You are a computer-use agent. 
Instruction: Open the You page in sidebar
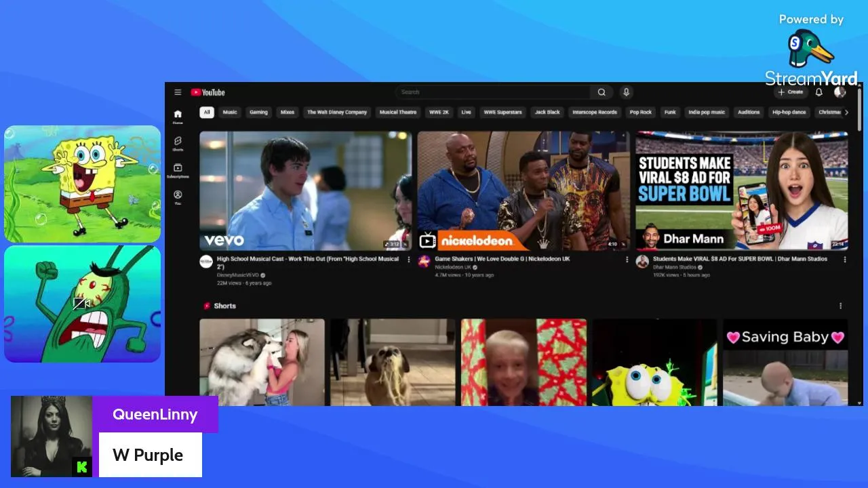coord(178,197)
